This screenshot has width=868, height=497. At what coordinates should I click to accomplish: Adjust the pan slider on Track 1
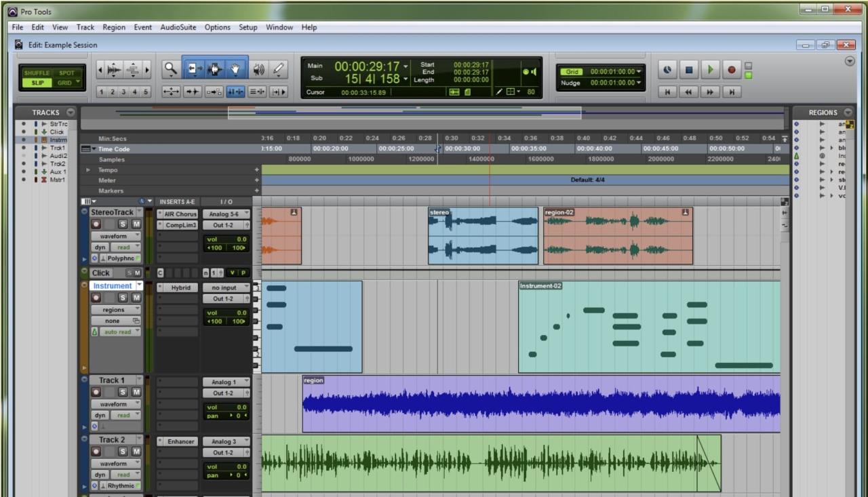[x=227, y=414]
